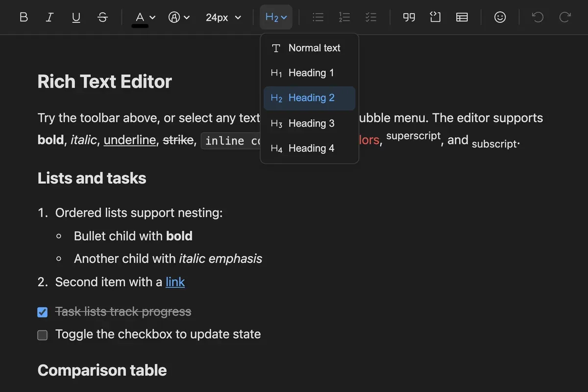Click the 'Rich Text Editor' title

pos(104,82)
